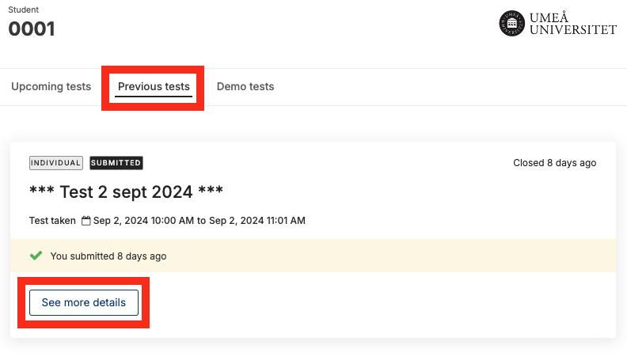Click the Student label above the number
Viewport: 627px width, 364px height.
click(x=24, y=9)
